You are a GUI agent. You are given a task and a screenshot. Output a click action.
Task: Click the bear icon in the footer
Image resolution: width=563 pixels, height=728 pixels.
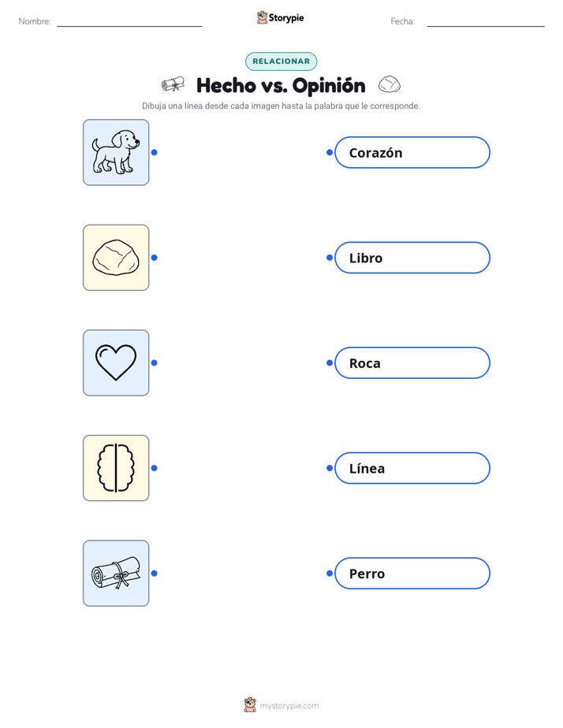250,705
